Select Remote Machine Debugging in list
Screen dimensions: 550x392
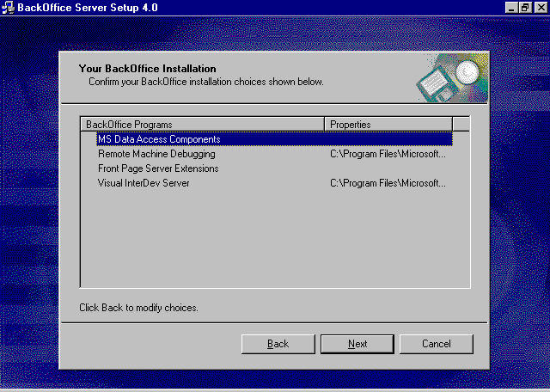(x=156, y=154)
